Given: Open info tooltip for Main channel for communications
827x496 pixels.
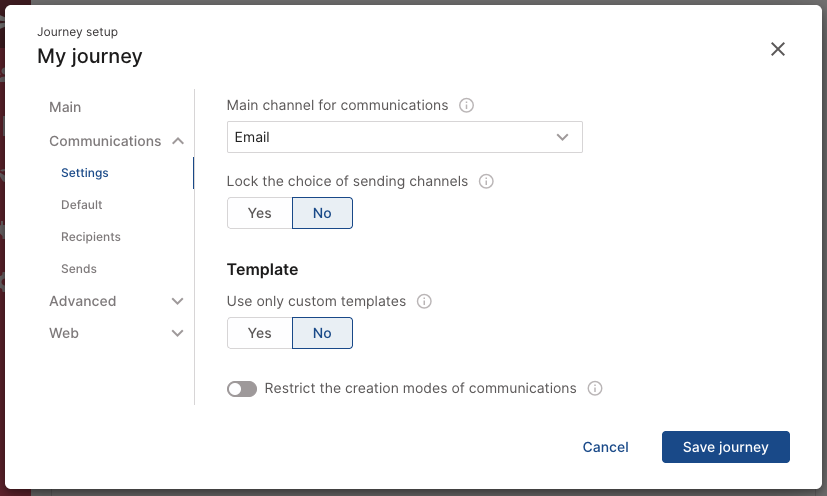Looking at the screenshot, I should (466, 106).
